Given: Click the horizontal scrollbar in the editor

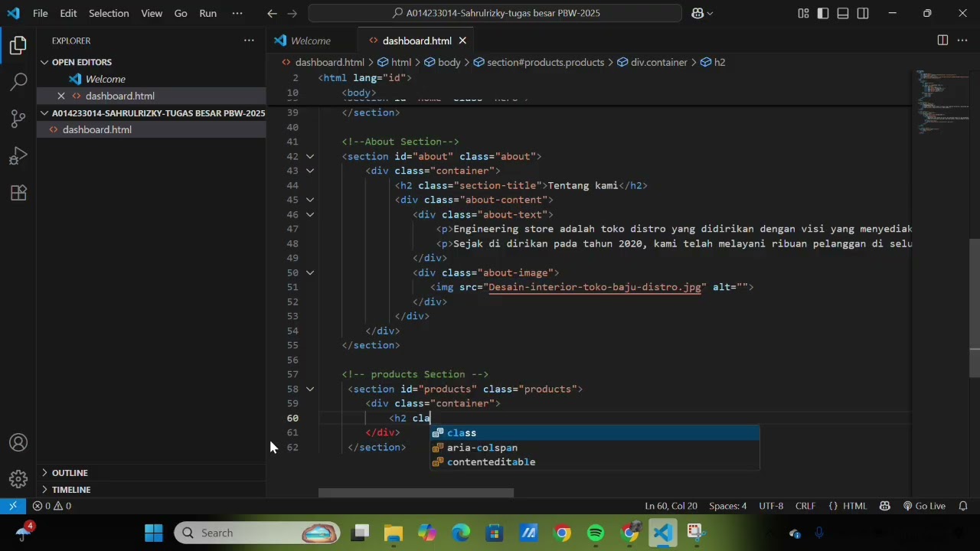Looking at the screenshot, I should click(416, 493).
